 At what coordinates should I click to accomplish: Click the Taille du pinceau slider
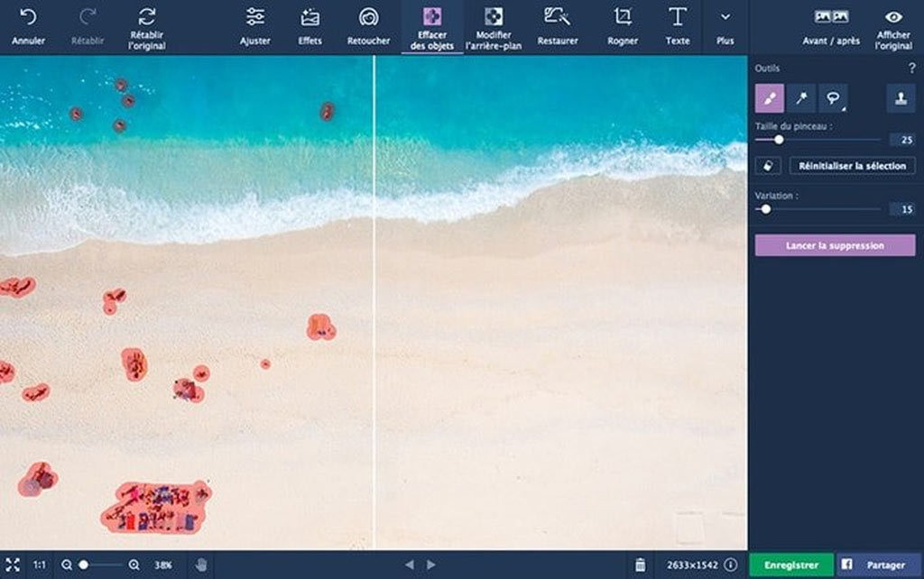click(x=818, y=140)
